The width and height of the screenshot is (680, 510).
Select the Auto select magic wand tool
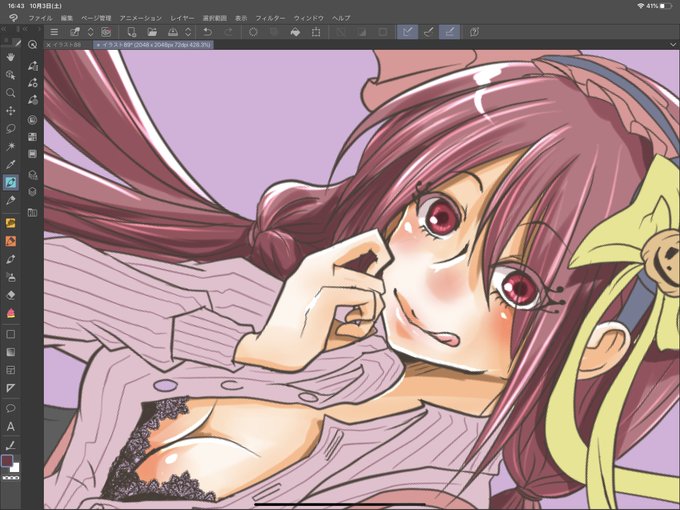point(11,147)
